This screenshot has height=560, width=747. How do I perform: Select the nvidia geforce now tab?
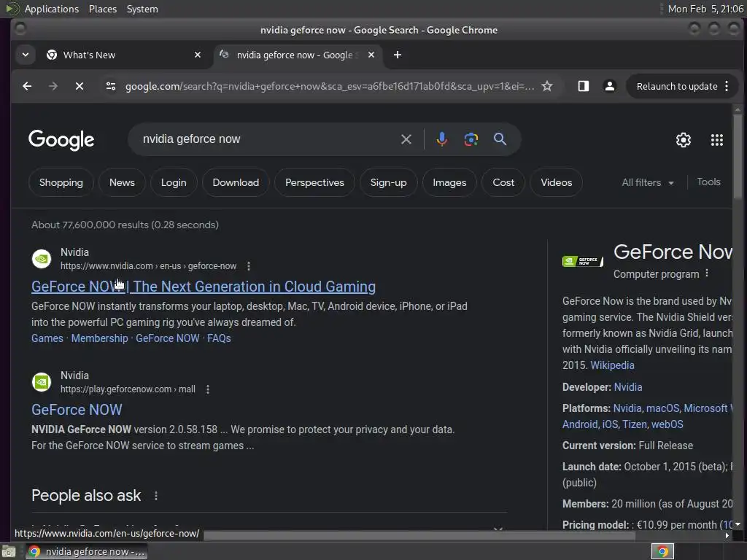(x=296, y=55)
